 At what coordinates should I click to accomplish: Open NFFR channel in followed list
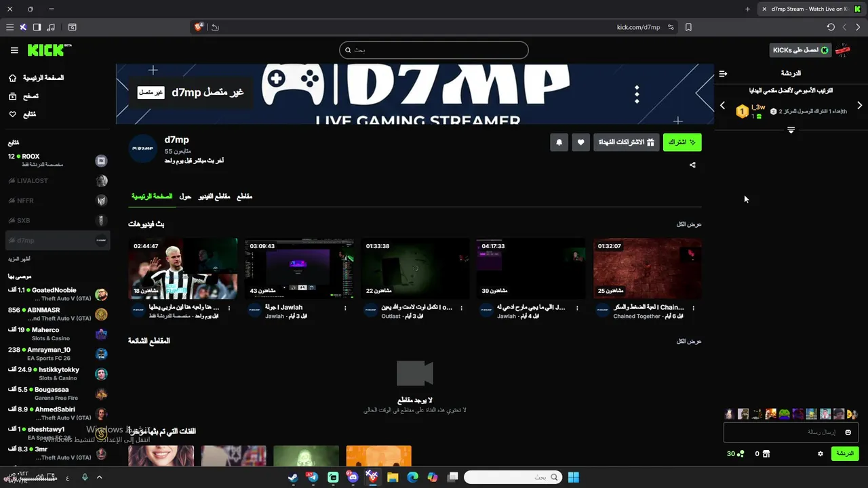coord(57,201)
